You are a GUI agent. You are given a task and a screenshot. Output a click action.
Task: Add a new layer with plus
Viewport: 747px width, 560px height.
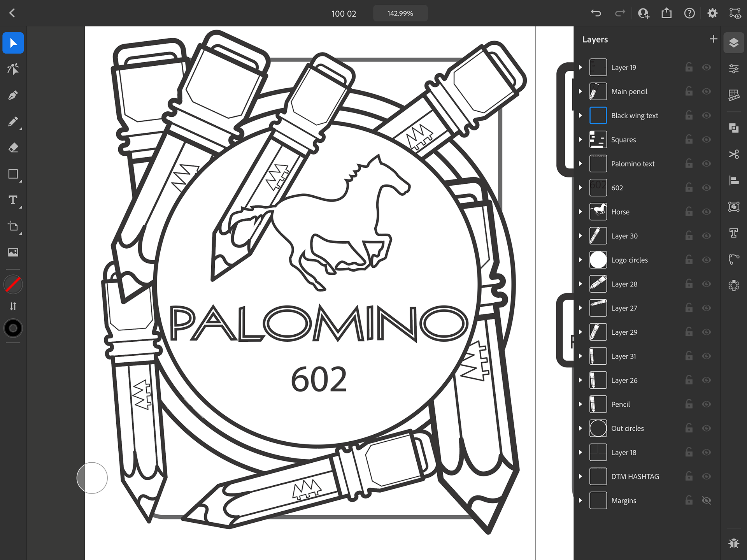tap(713, 39)
